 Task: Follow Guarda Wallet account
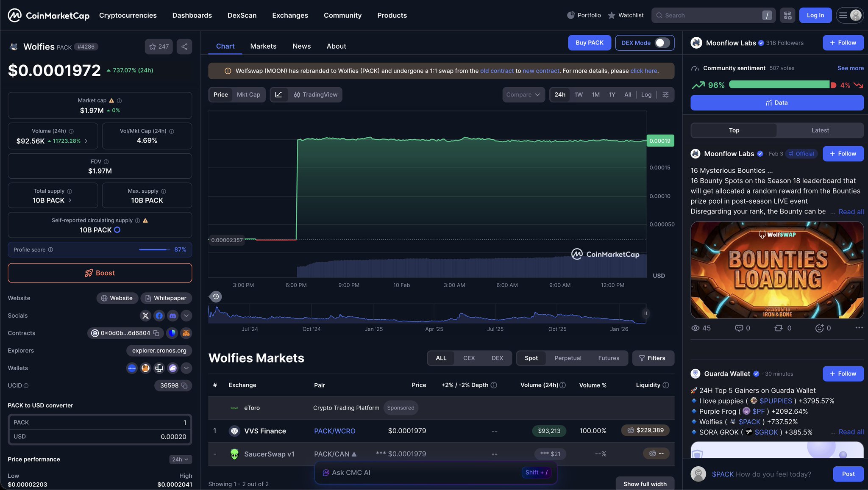click(x=843, y=374)
